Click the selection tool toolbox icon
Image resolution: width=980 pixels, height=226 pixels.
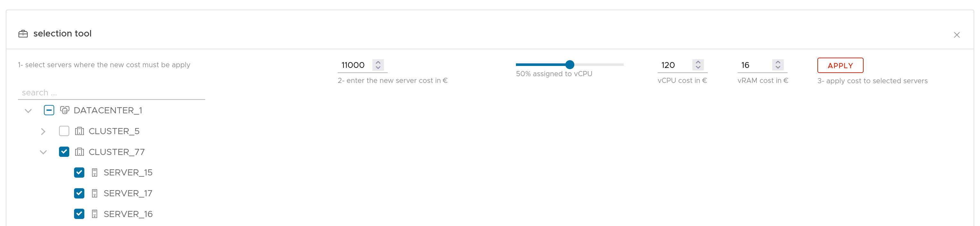pyautogui.click(x=23, y=34)
